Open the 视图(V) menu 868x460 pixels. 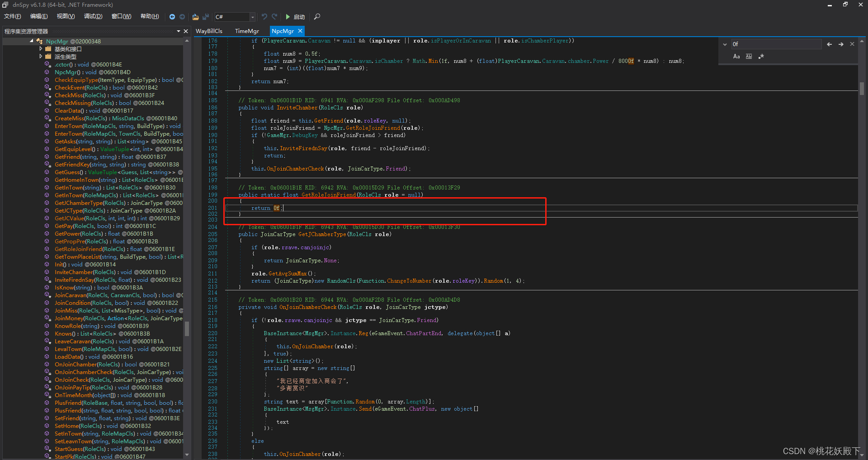pos(66,17)
